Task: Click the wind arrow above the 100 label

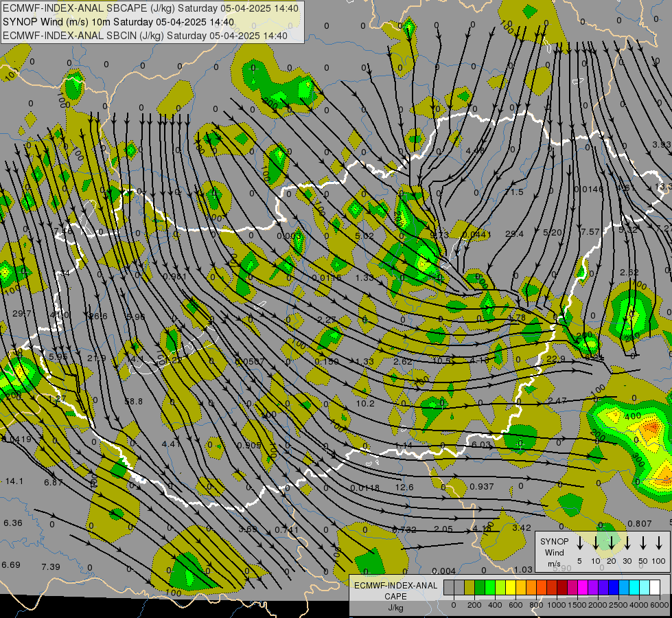Action: coord(659,543)
